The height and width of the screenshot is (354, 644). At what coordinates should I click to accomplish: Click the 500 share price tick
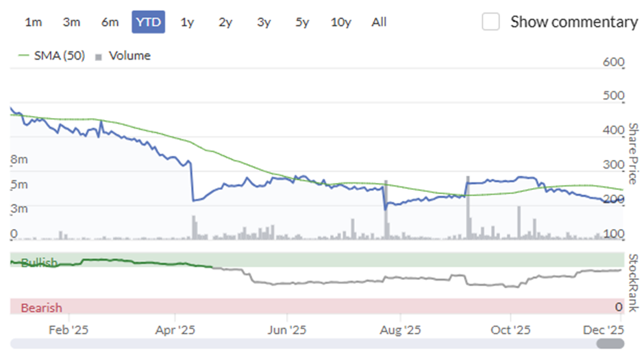(613, 95)
